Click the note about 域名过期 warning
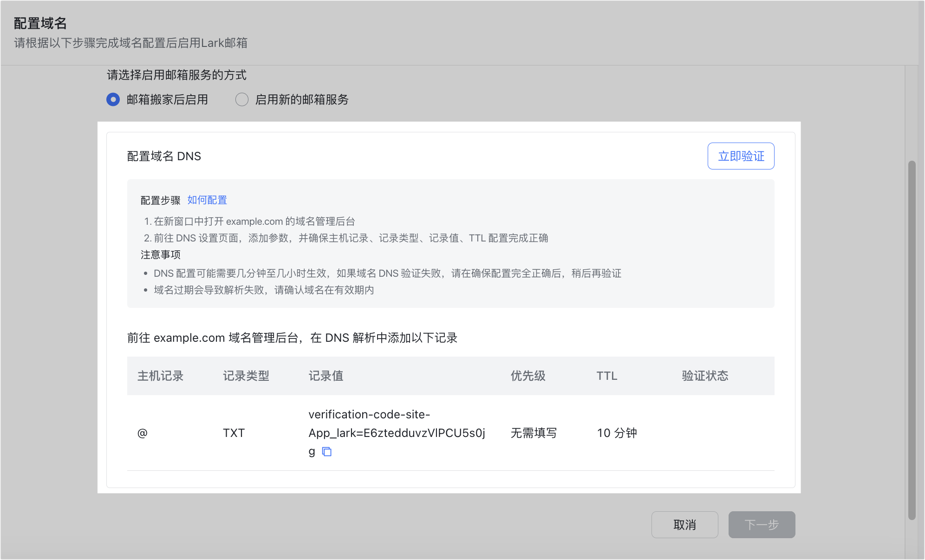This screenshot has width=925, height=560. (264, 290)
